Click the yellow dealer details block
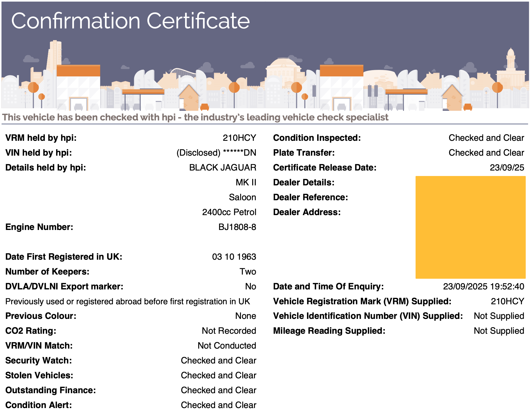This screenshot has width=532, height=413. click(470, 227)
